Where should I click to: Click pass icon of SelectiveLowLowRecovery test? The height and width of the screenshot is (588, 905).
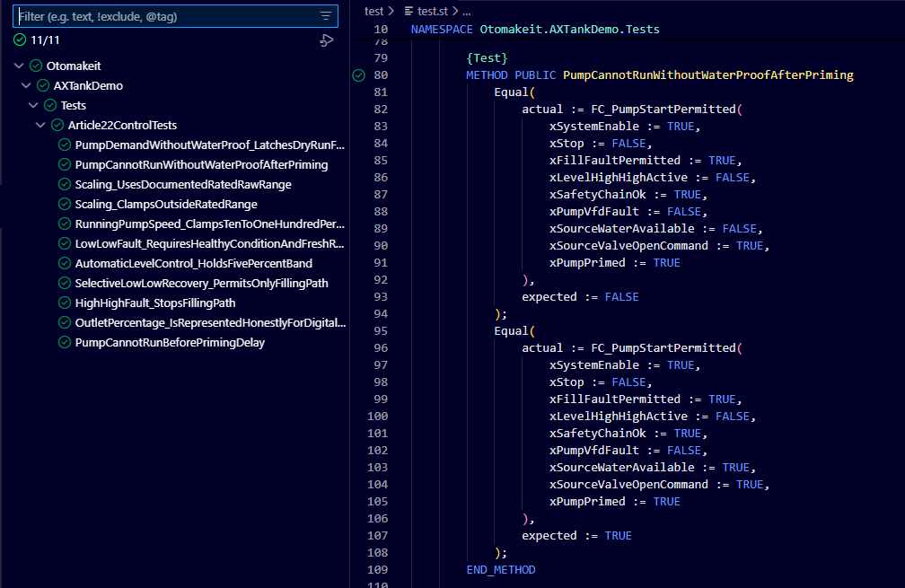pos(65,283)
